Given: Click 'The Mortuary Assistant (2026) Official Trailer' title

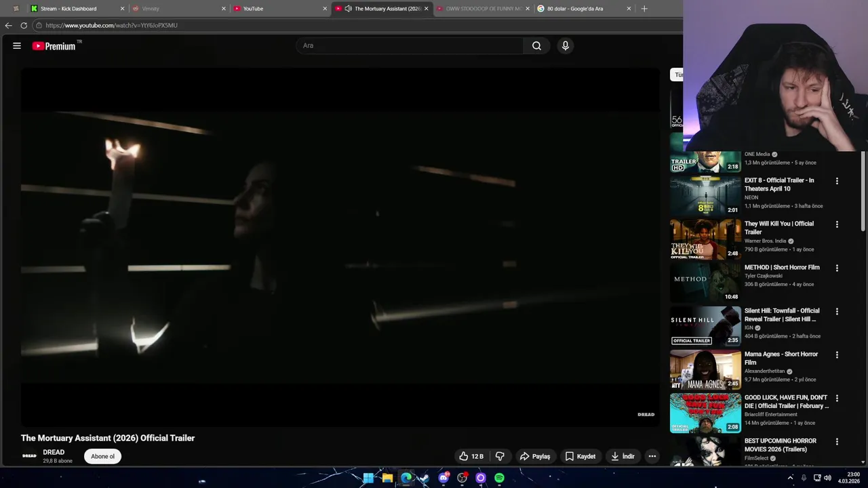Looking at the screenshot, I should point(108,438).
